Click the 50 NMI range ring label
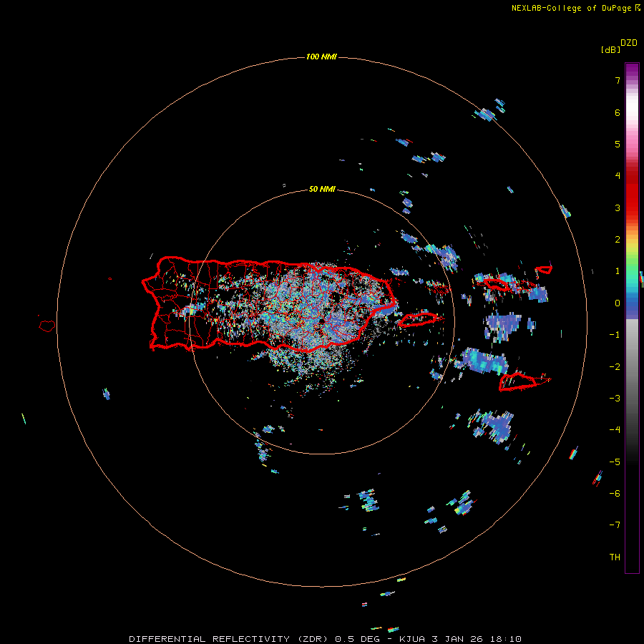Viewport: 644px width, 644px height. click(322, 189)
